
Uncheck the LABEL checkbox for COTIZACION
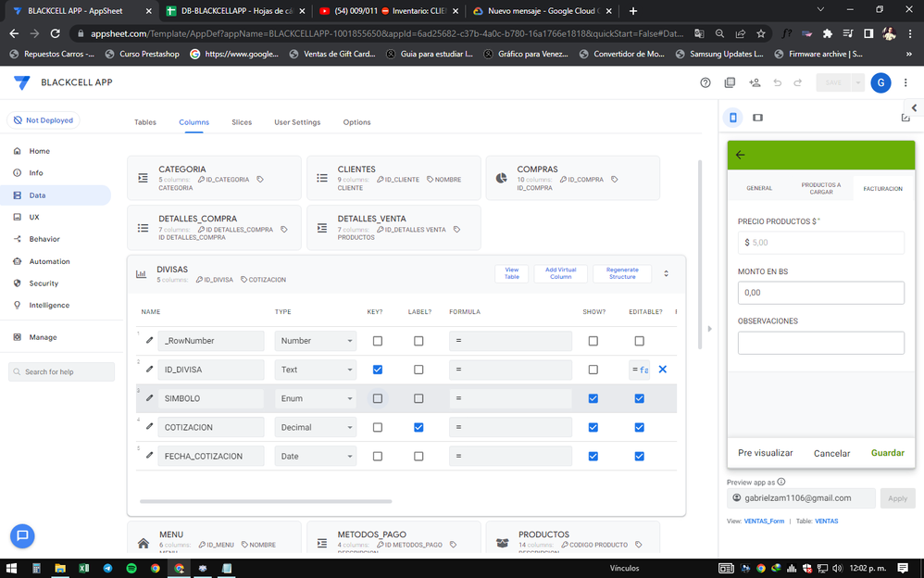click(x=418, y=427)
